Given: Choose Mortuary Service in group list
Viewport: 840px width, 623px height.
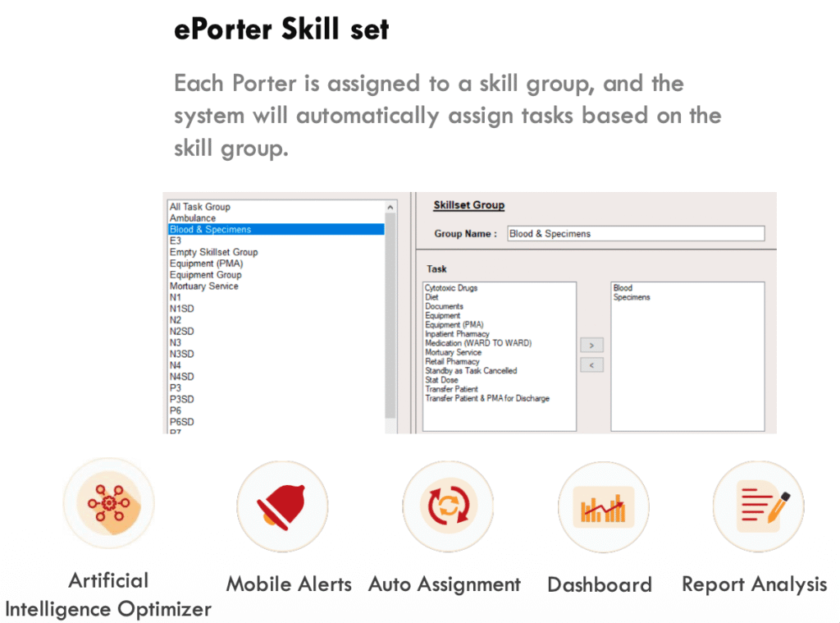Looking at the screenshot, I should [x=203, y=286].
